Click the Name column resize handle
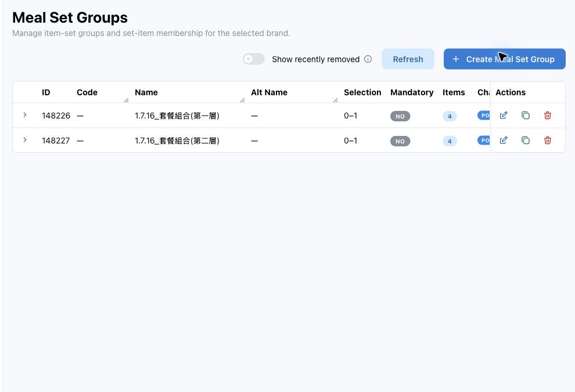Image resolution: width=575 pixels, height=392 pixels. [242, 100]
